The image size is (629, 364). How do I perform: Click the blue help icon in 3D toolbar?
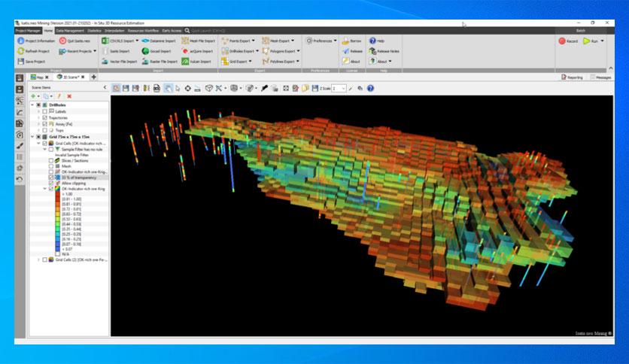pyautogui.click(x=370, y=88)
